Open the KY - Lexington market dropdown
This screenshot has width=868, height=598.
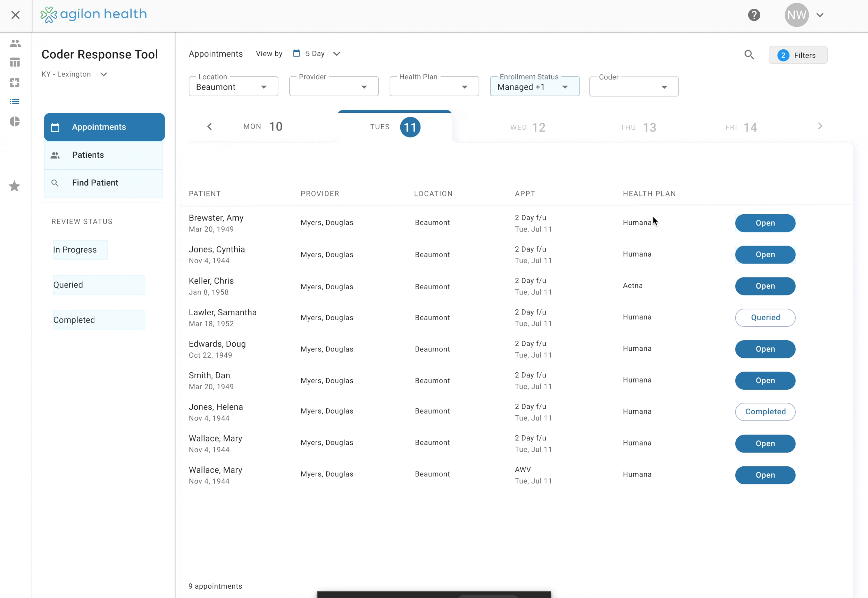[75, 74]
